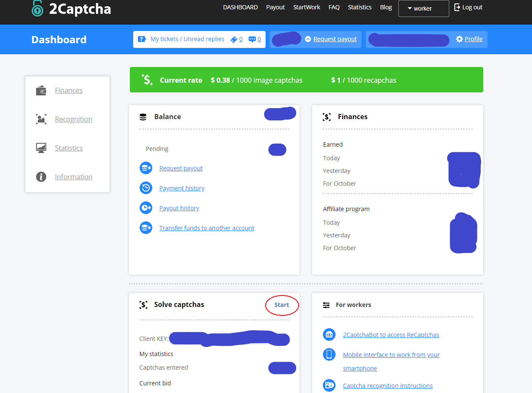Click 'Current bid' label
The height and width of the screenshot is (393, 532).
coord(155,383)
